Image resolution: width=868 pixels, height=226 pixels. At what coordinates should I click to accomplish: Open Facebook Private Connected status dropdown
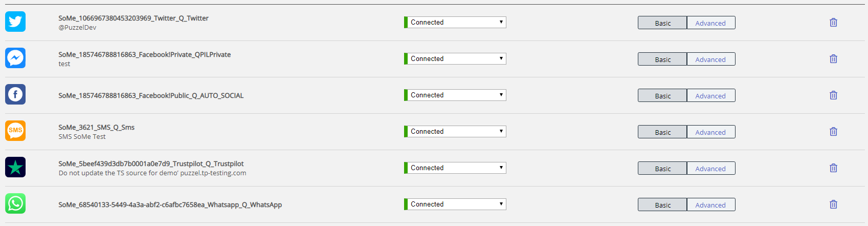pyautogui.click(x=456, y=59)
